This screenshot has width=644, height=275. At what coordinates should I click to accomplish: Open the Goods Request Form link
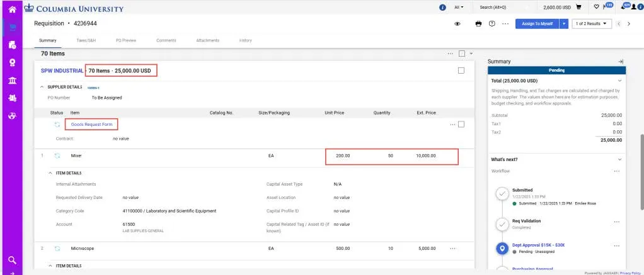(x=91, y=125)
